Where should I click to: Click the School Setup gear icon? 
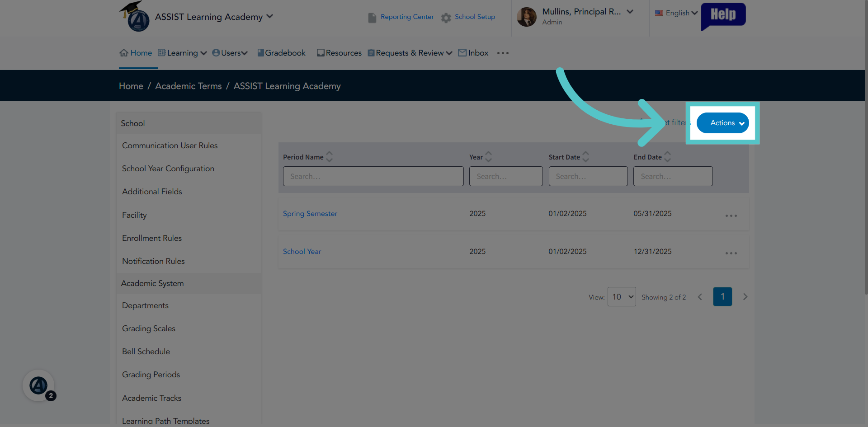click(446, 18)
